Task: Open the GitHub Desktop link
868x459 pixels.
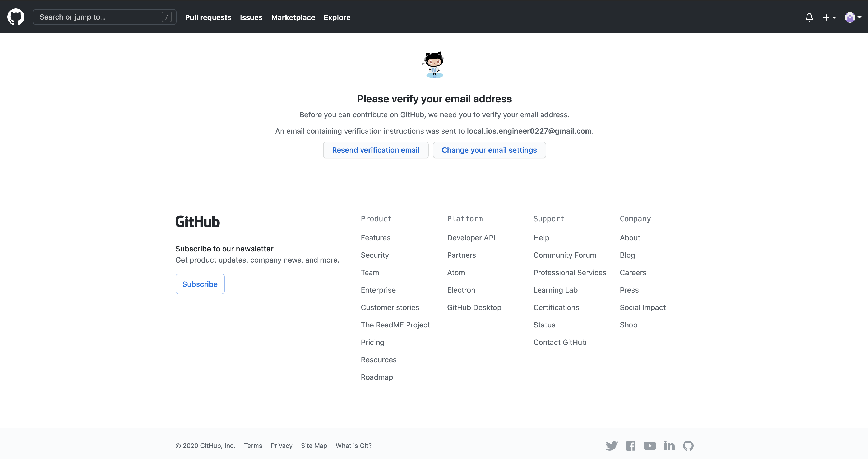Action: point(474,307)
